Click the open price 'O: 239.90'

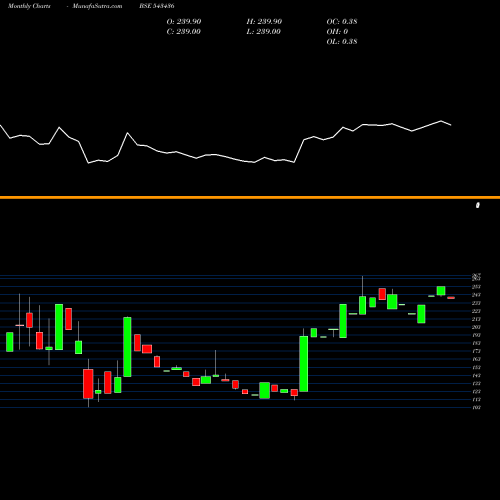coord(184,21)
